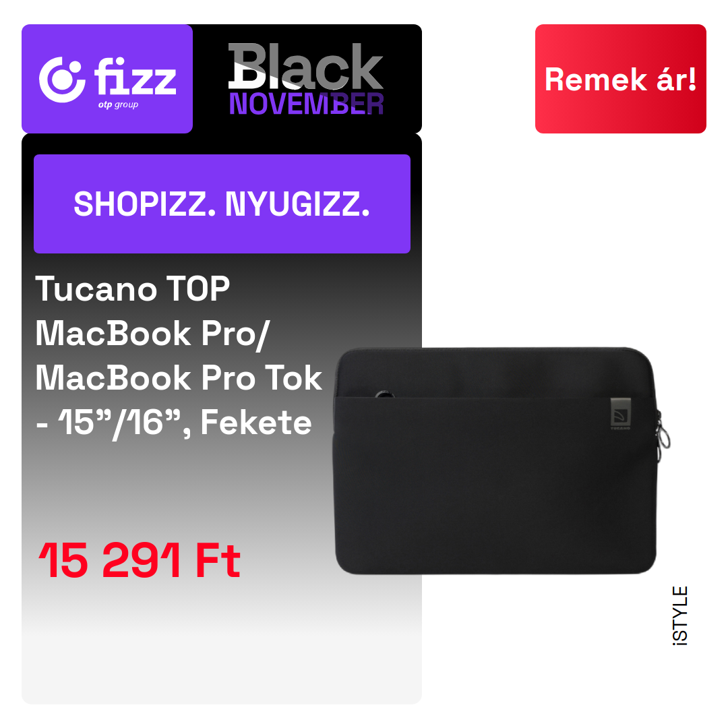This screenshot has height=728, width=728.
Task: Open the Tucano TOP MacBook Pro title
Action: pos(179,356)
